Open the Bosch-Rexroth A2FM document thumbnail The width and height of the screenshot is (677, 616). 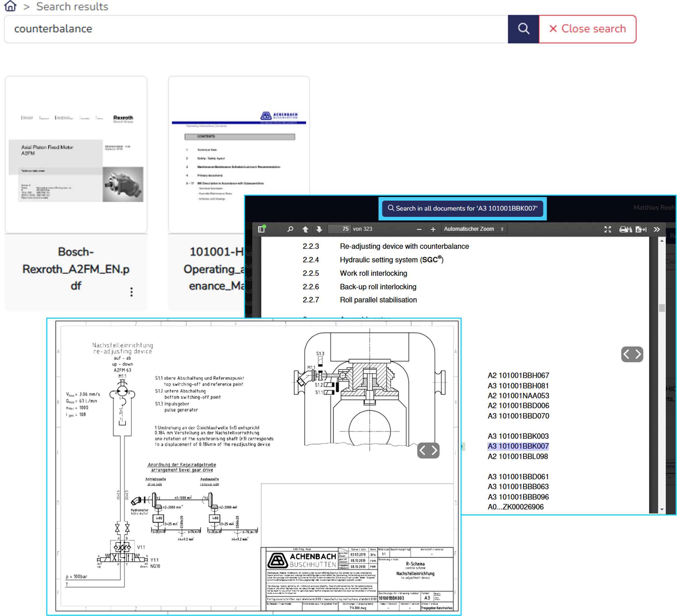point(76,155)
